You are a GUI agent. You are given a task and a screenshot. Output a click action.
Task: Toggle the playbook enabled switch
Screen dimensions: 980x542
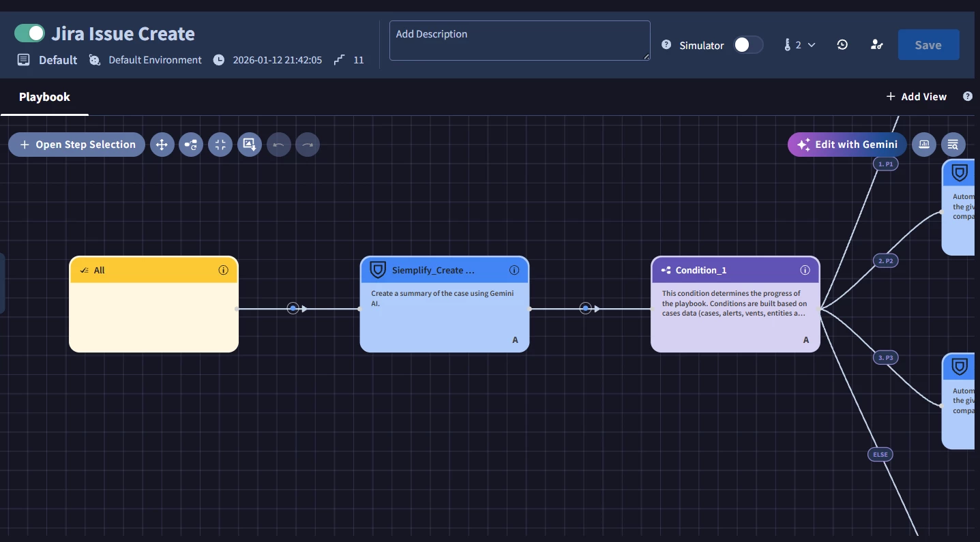tap(29, 33)
